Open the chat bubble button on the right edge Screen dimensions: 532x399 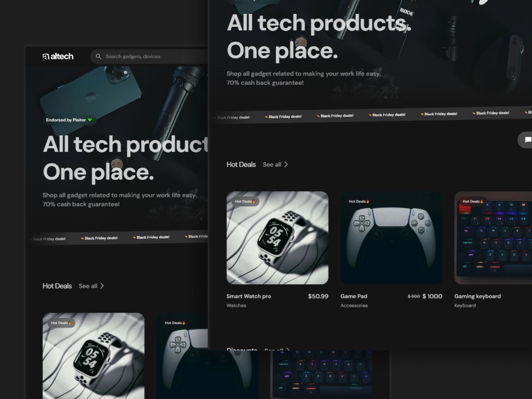[528, 140]
